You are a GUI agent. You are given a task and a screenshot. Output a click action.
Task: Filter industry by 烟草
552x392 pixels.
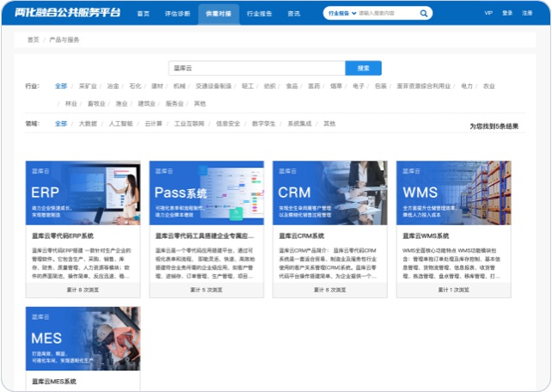[336, 86]
